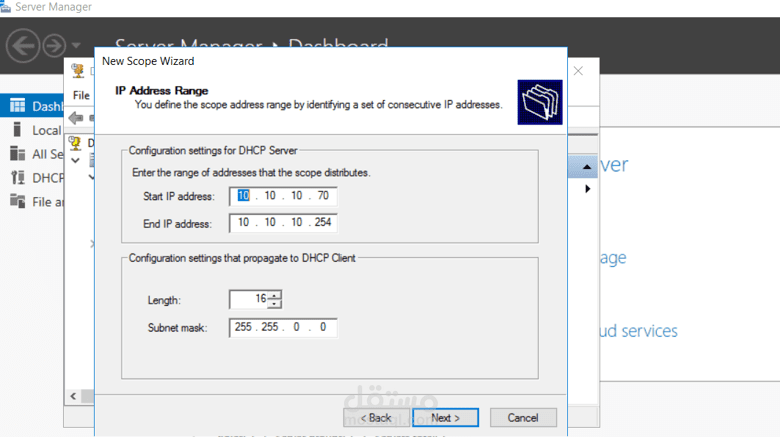Click the Start IP last octet 70

(x=323, y=195)
